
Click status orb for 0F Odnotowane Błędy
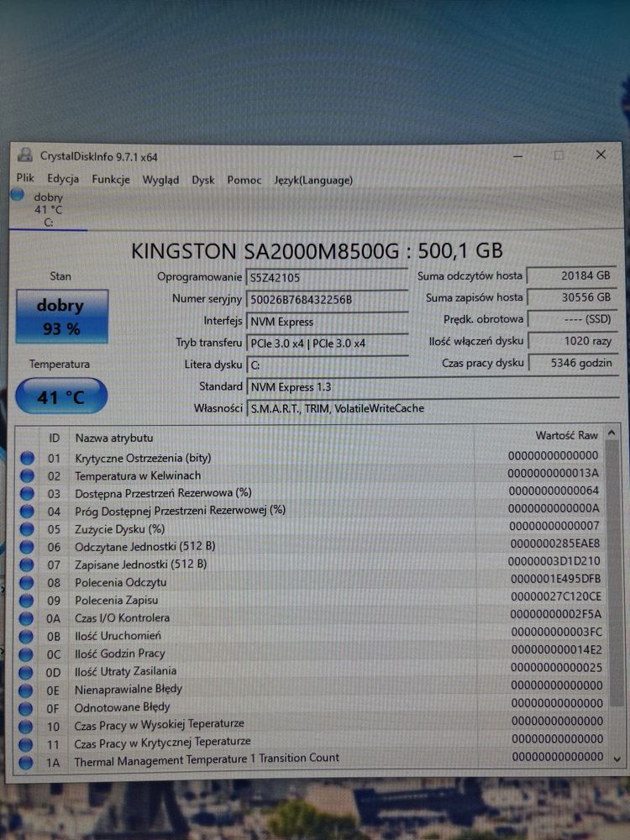coord(26,709)
